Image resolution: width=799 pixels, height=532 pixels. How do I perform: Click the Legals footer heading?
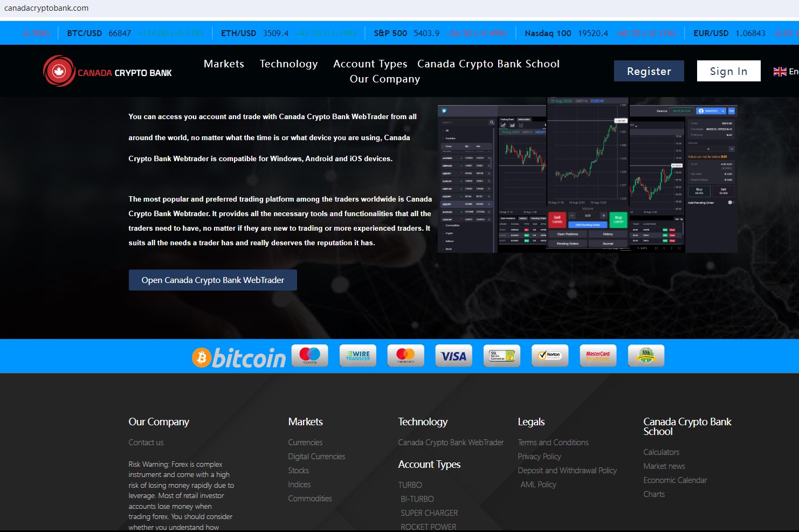(531, 422)
